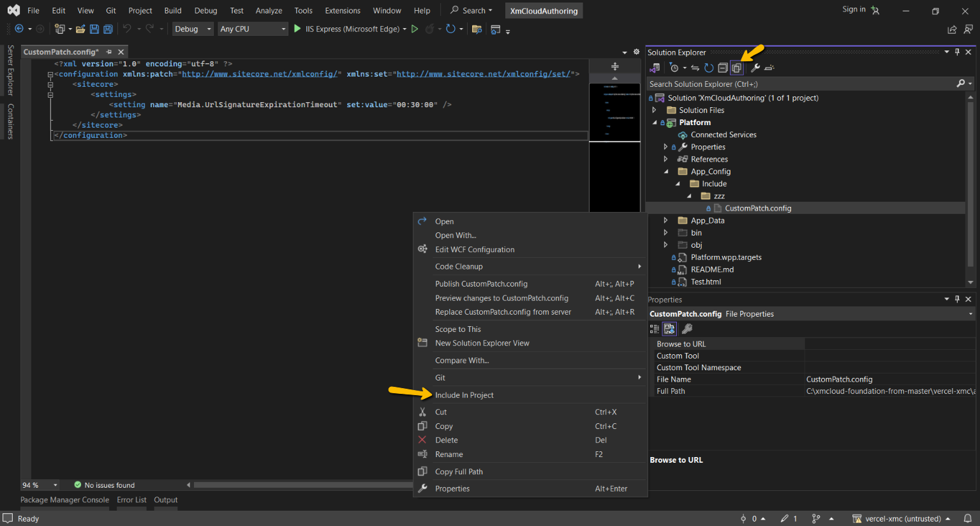Image resolution: width=980 pixels, height=526 pixels.
Task: Click Collapse All in Solution Explorer
Action: [723, 68]
